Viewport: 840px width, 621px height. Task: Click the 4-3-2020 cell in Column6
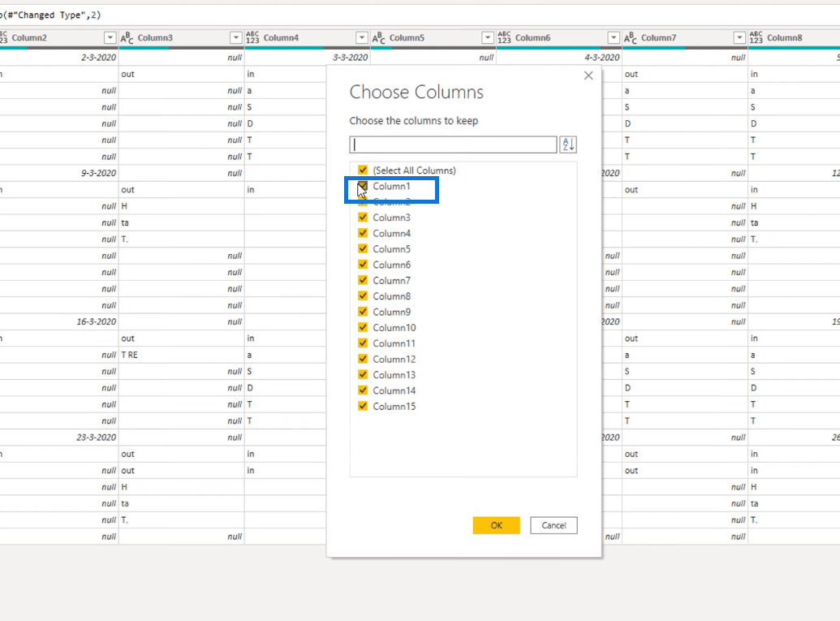click(x=558, y=58)
